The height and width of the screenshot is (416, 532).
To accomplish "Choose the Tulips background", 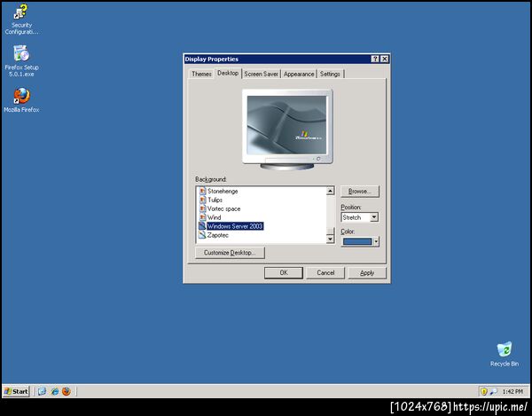I will tap(215, 200).
